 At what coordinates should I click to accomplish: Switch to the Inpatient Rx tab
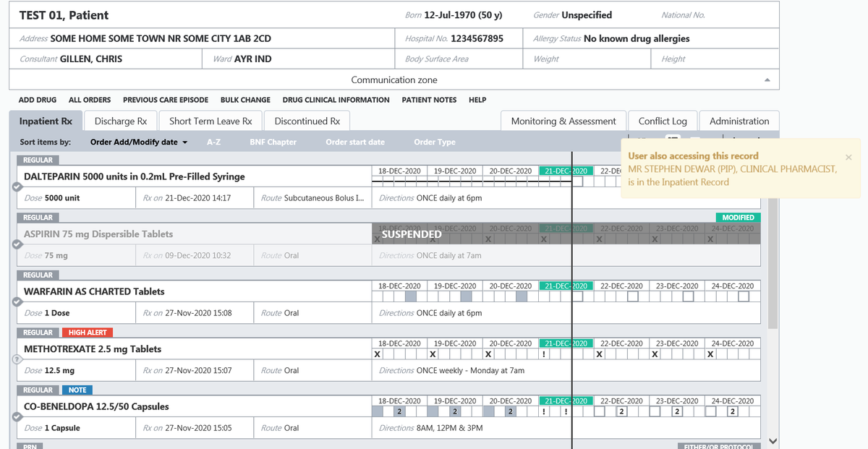tap(46, 121)
